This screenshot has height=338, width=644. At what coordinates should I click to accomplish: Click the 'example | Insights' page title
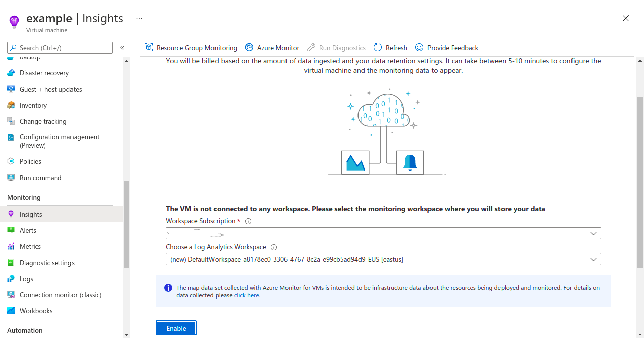tap(75, 18)
